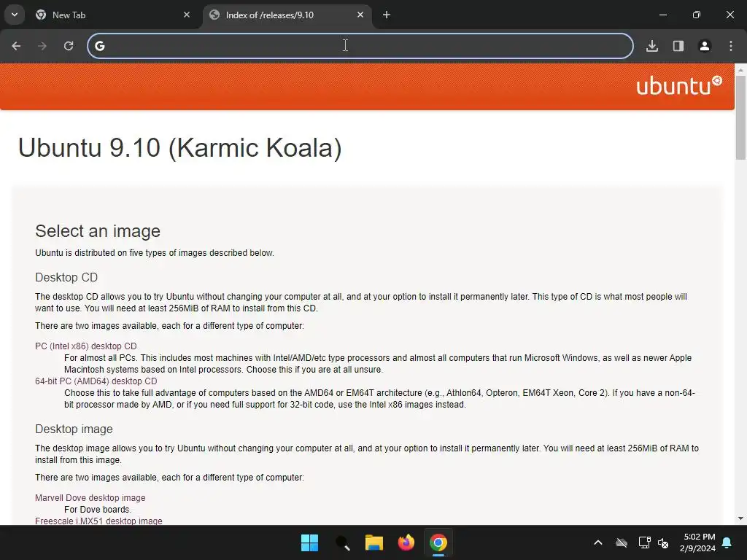Open a new tab with plus button
The height and width of the screenshot is (560, 747).
point(387,15)
